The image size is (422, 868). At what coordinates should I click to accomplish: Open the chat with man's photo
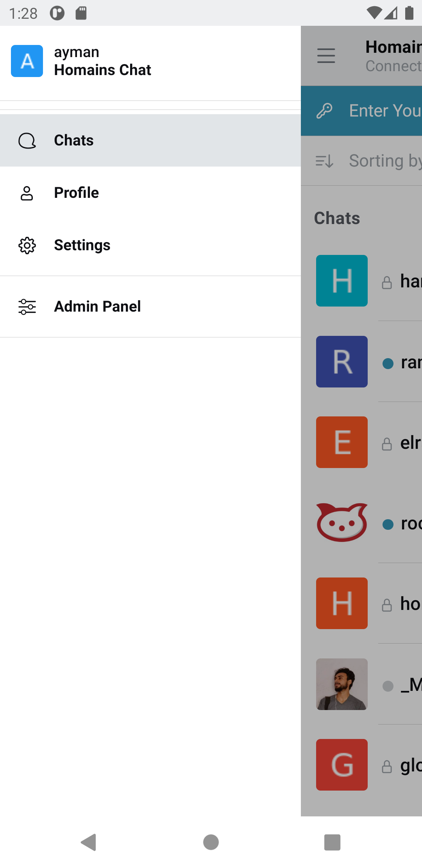(342, 684)
